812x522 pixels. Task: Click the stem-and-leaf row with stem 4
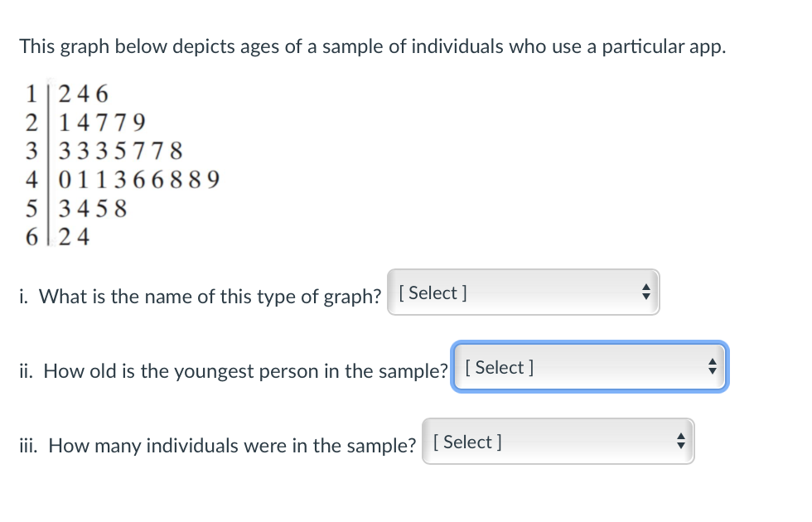click(x=120, y=180)
